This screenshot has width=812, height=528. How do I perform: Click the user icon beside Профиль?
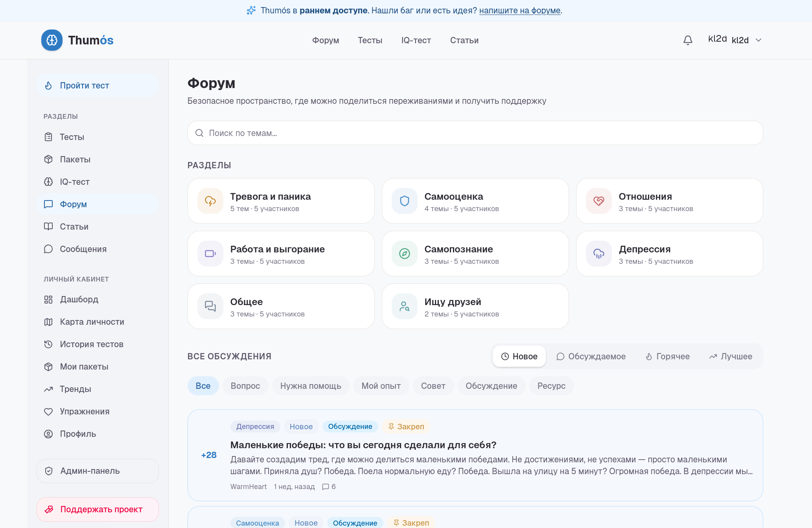[48, 434]
